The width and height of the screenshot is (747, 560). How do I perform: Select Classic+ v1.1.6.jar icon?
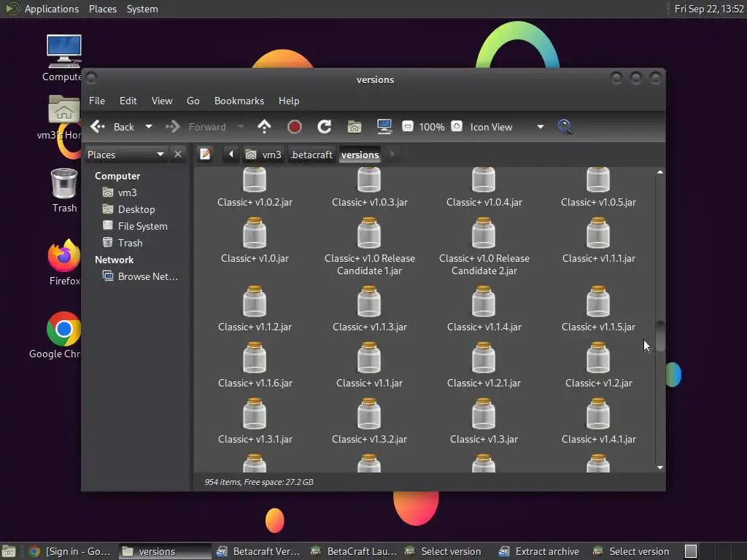tap(255, 357)
